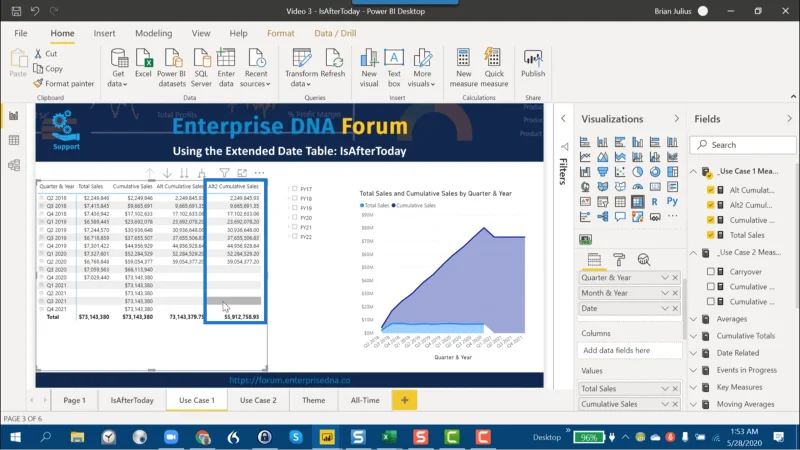Screen dimensions: 800x450
Task: Click Total Sales legend color marker
Action: point(362,206)
